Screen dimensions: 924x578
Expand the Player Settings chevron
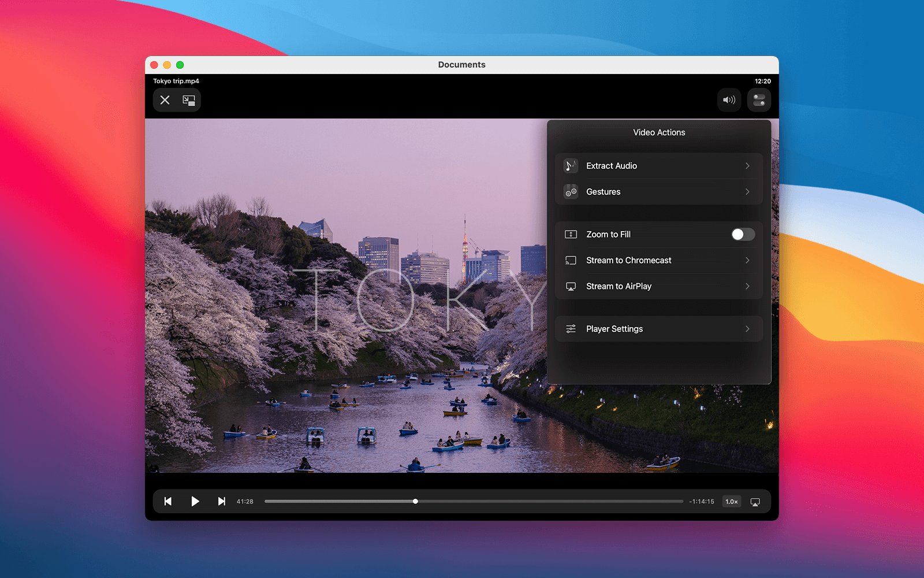coord(747,329)
